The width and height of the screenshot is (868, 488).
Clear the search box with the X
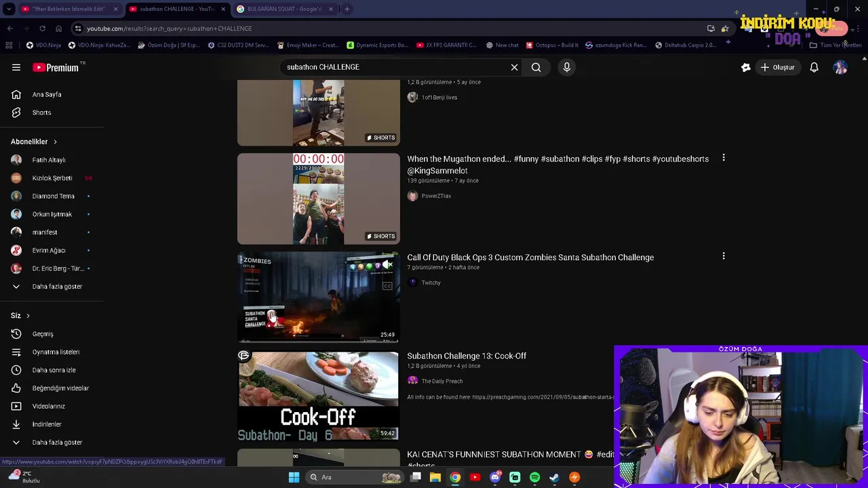pos(514,67)
